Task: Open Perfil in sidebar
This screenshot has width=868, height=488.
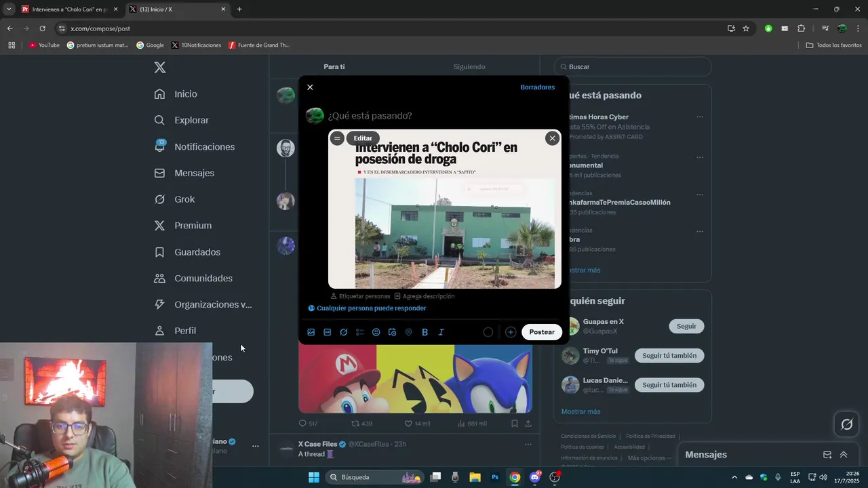Action: click(x=174, y=331)
